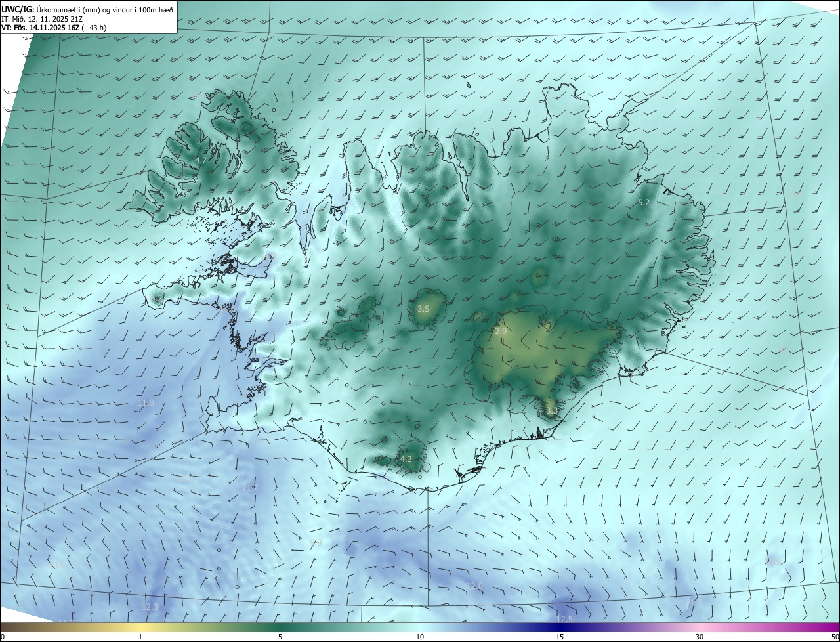Click the 12.3 value in the southwest corner
The image size is (840, 642).
coord(150,607)
